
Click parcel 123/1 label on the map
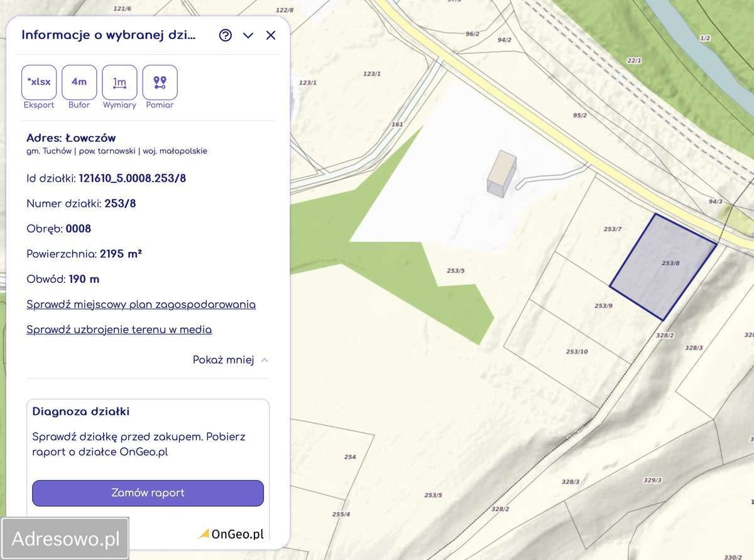[x=371, y=74]
